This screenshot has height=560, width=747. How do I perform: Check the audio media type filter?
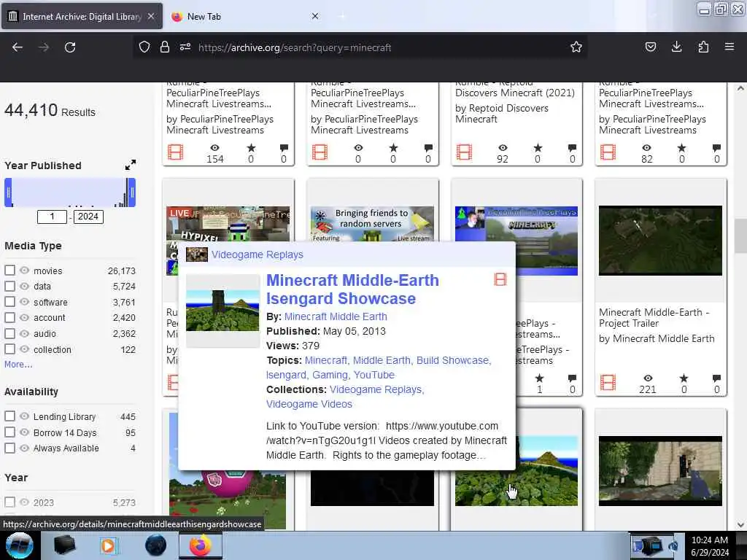coord(9,333)
